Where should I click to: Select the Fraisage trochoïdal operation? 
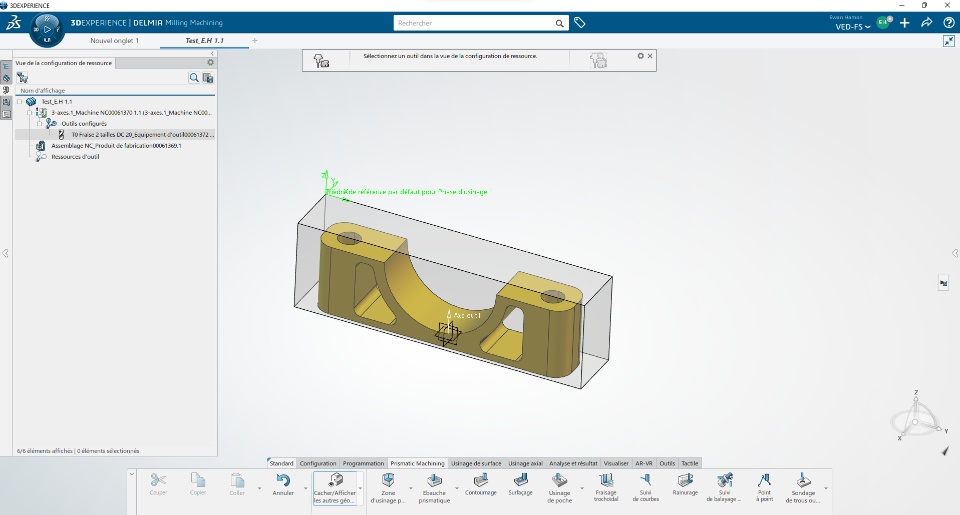pos(606,487)
